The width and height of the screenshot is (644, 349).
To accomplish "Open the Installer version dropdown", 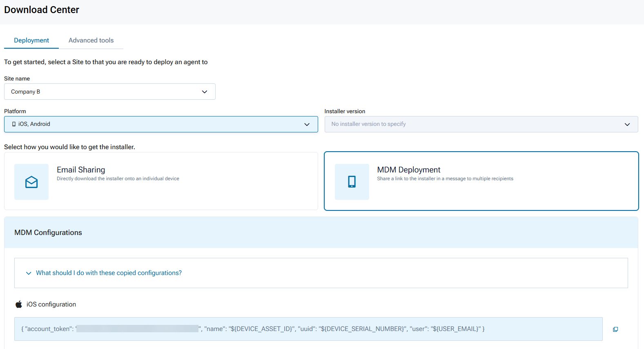I will pos(481,124).
